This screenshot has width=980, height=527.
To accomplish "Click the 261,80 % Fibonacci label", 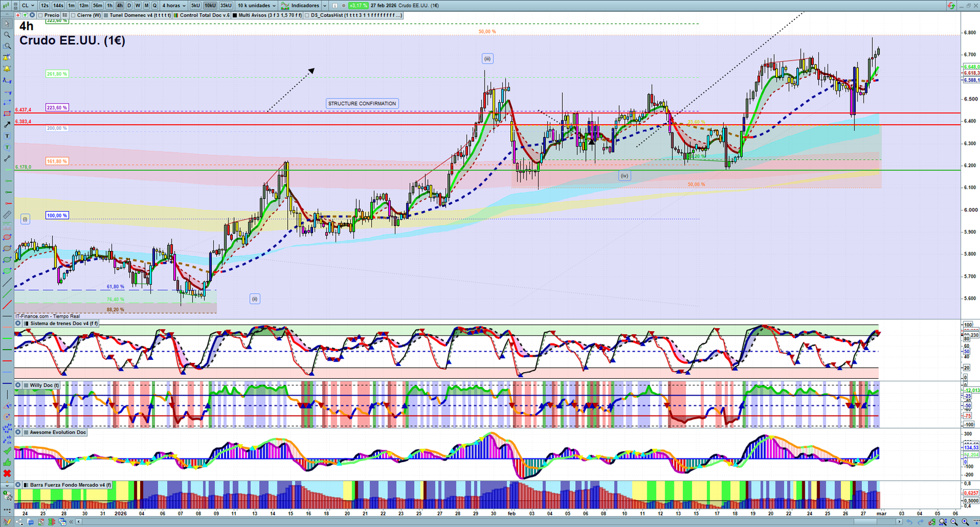I will (x=57, y=74).
